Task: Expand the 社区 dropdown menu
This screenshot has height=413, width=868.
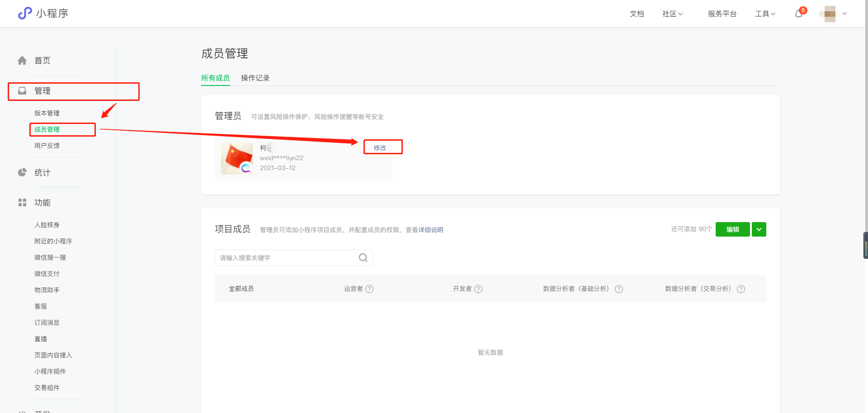Action: (672, 14)
